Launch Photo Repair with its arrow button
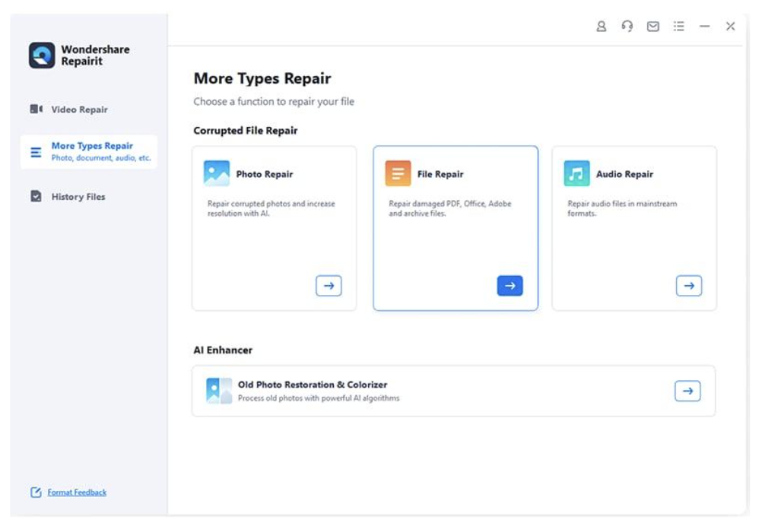 [329, 286]
